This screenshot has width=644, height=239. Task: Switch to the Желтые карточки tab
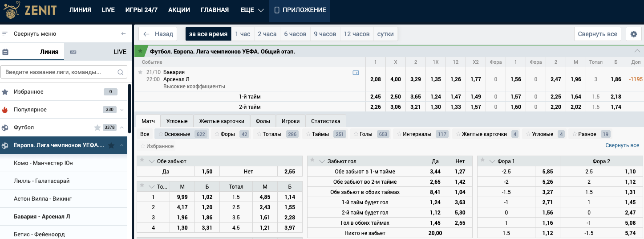pyautogui.click(x=222, y=121)
